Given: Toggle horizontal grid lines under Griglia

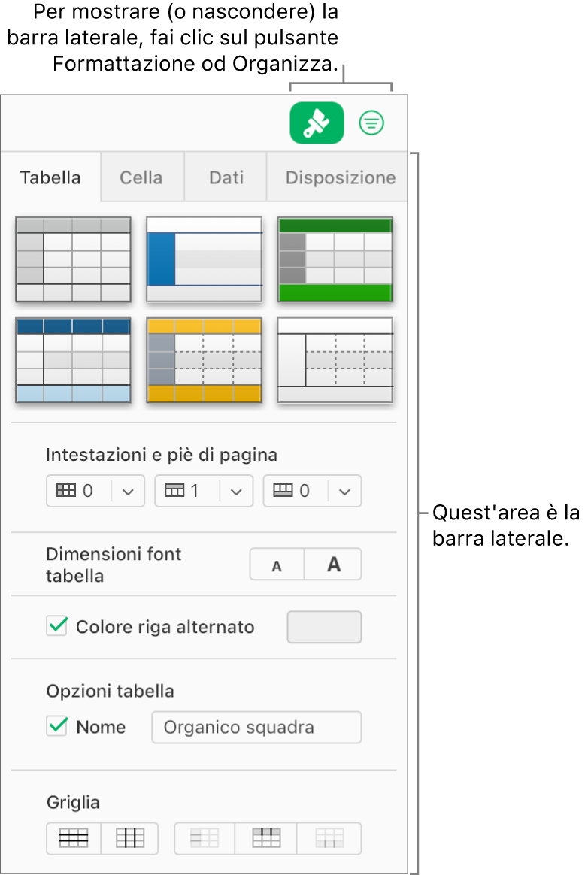Looking at the screenshot, I should click(x=73, y=838).
